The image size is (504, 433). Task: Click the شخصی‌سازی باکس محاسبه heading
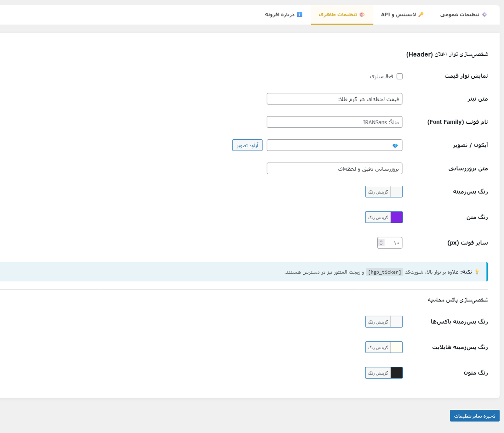point(458,300)
